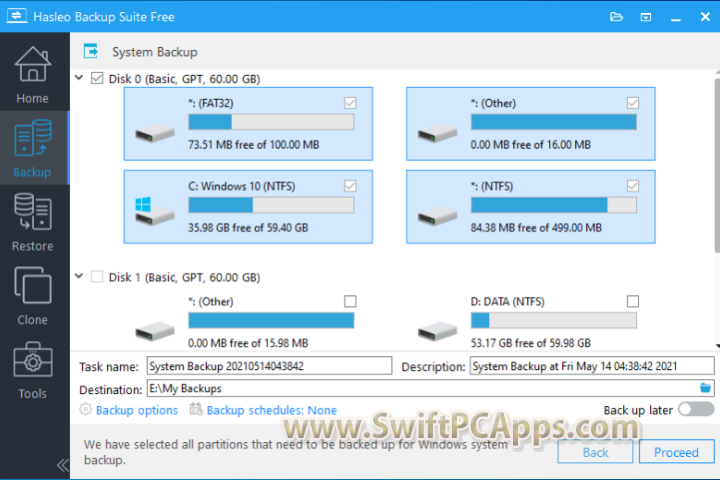Open the Backup options link
This screenshot has height=480, width=720.
click(137, 410)
